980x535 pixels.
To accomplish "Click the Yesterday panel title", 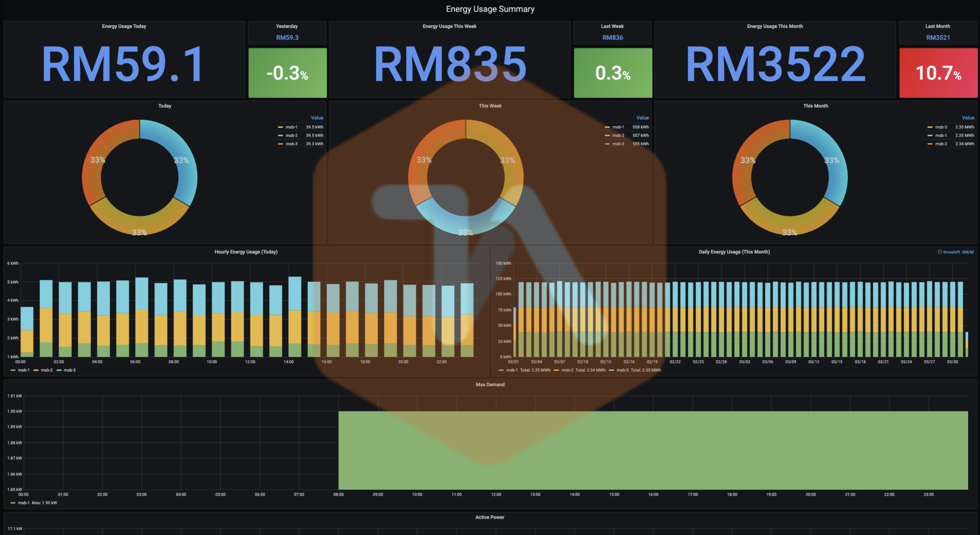I will [287, 26].
